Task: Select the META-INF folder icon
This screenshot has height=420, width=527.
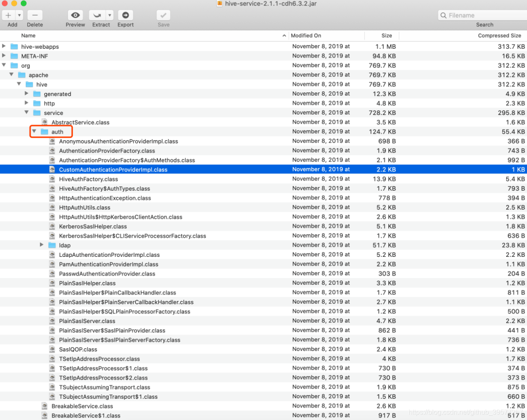Action: point(14,56)
